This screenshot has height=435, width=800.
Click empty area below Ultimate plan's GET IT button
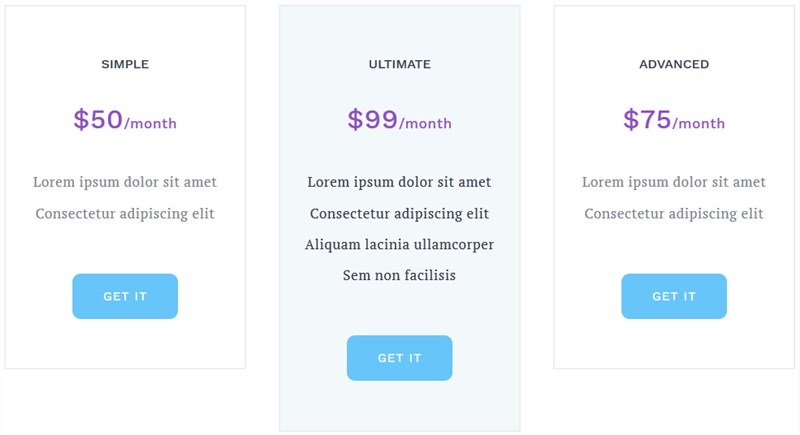point(400,406)
